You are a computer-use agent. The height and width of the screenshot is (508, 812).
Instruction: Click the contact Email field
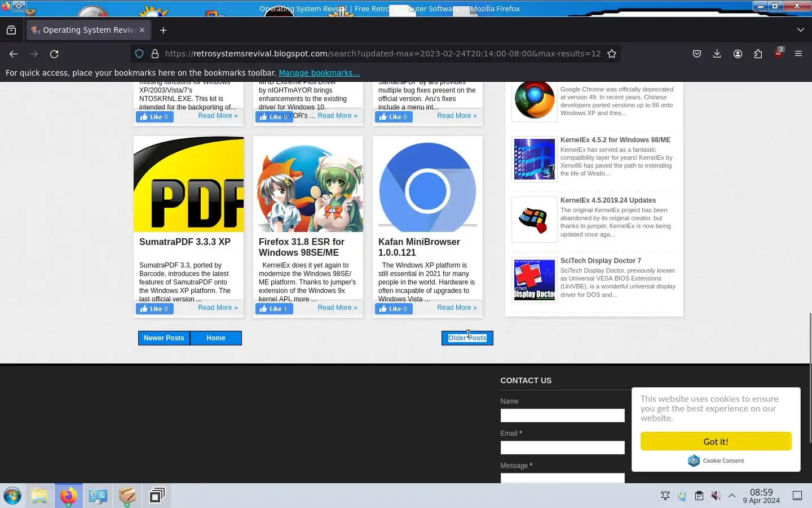pyautogui.click(x=562, y=448)
